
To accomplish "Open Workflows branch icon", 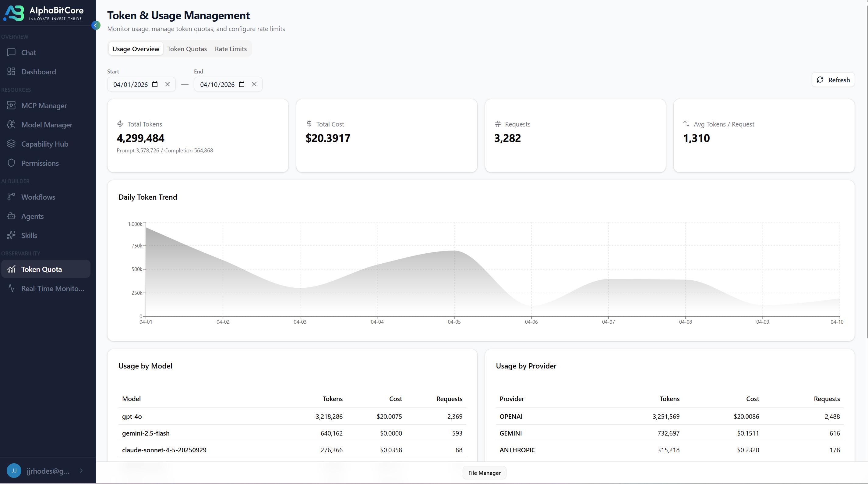I will [12, 197].
